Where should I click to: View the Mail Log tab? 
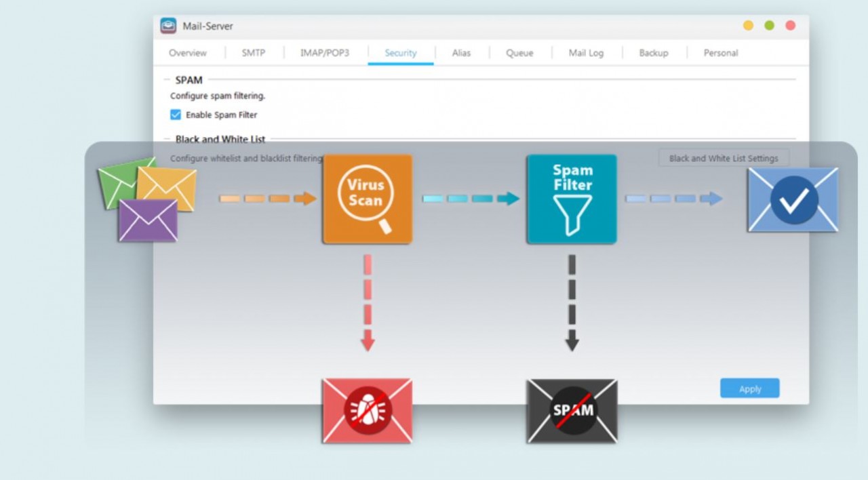coord(586,53)
